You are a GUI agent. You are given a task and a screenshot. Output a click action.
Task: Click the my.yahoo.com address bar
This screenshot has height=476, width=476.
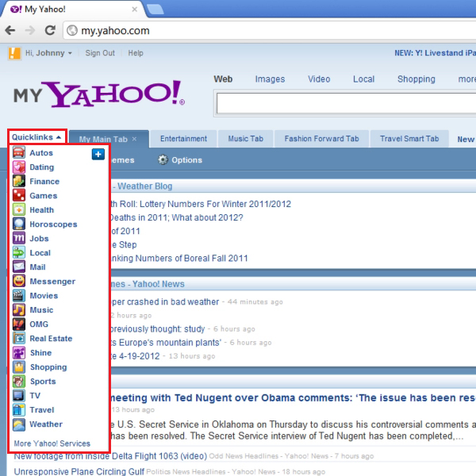point(271,31)
